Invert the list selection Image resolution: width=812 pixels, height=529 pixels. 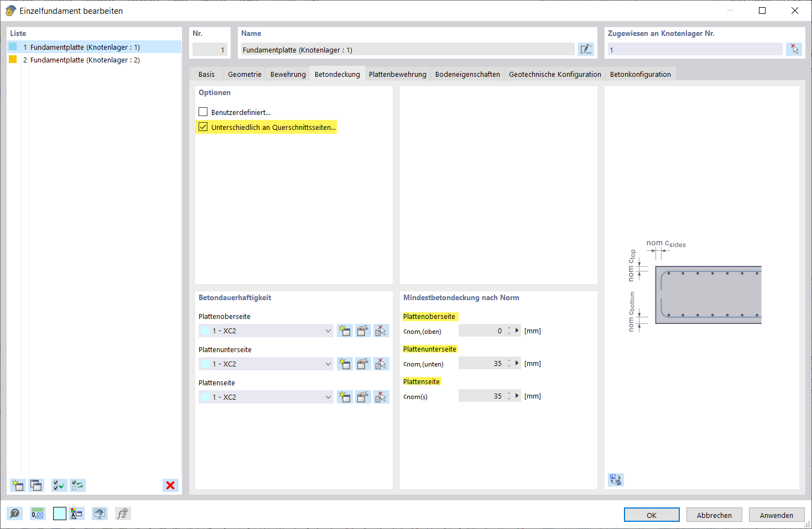tap(77, 485)
